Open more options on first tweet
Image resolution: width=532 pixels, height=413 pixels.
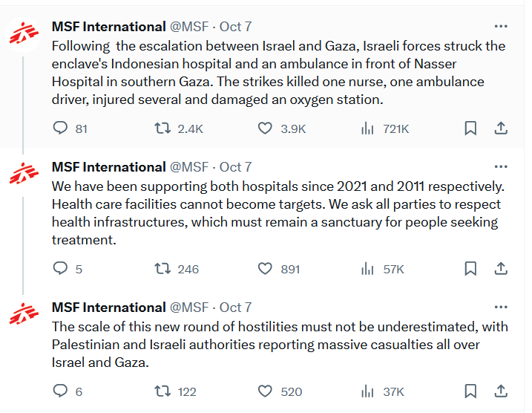[x=501, y=26]
